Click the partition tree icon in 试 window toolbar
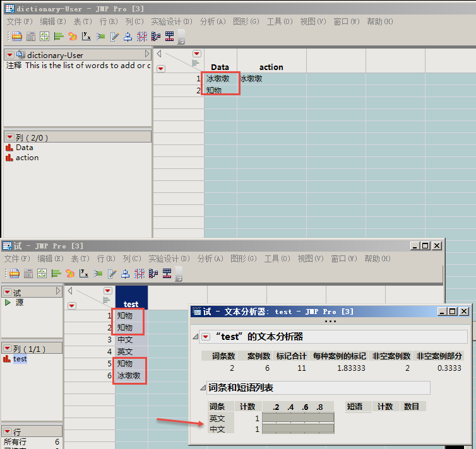This screenshot has height=449, width=476. tap(153, 274)
